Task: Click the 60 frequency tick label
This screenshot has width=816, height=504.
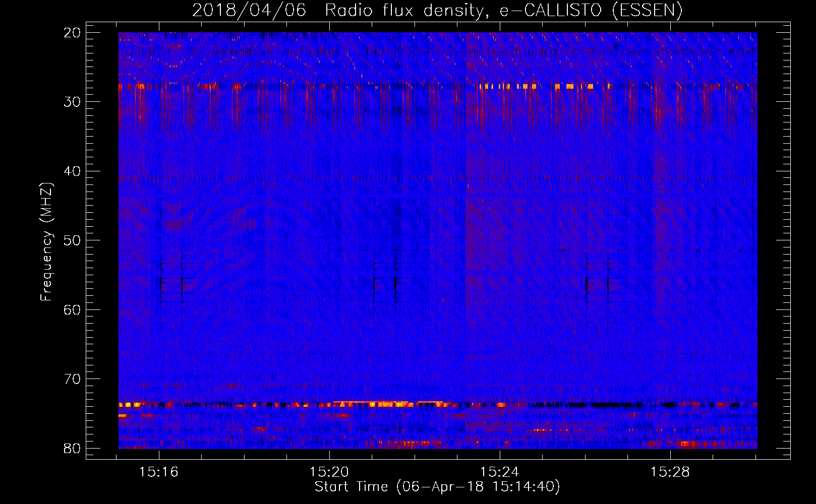Action: click(72, 309)
